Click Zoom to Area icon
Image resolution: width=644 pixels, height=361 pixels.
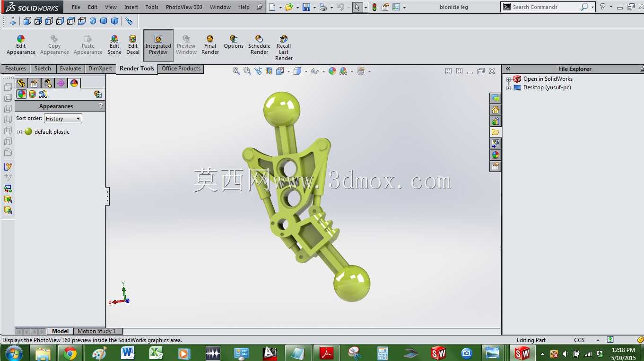[x=247, y=71]
